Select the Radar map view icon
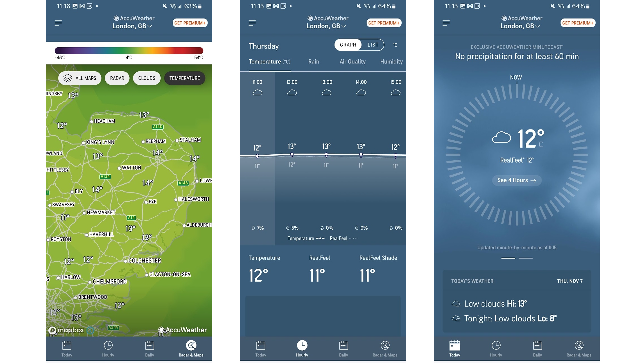 pos(117,78)
